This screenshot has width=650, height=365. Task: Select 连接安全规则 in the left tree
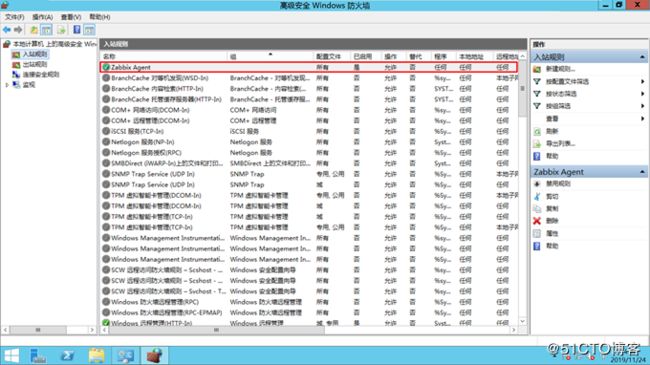tap(41, 75)
